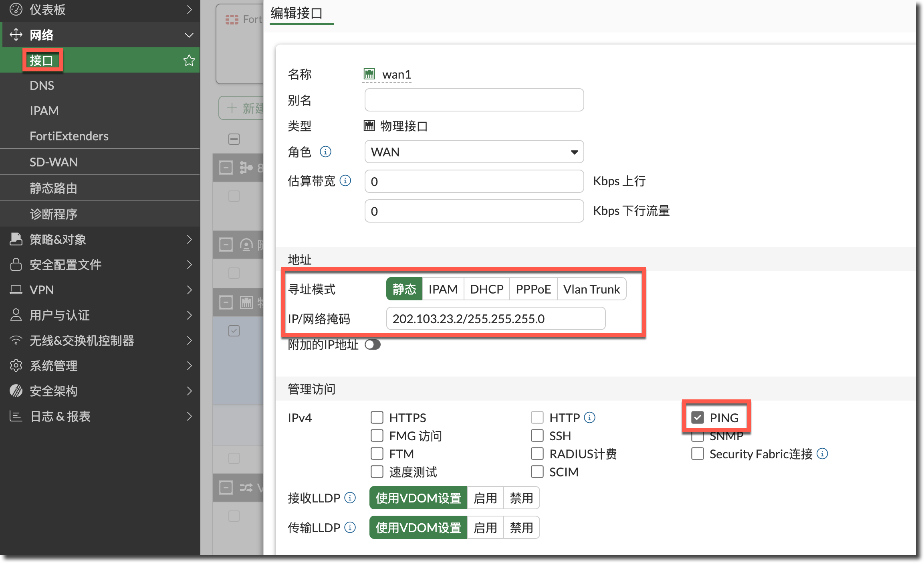Tick the FMG 访问 checkbox
The height and width of the screenshot is (563, 924).
click(377, 435)
